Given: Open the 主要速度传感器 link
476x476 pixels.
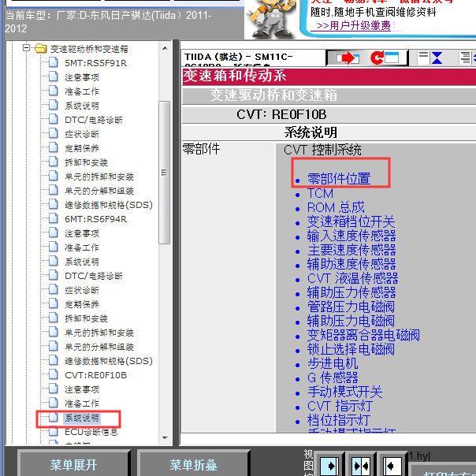Looking at the screenshot, I should pyautogui.click(x=351, y=250).
